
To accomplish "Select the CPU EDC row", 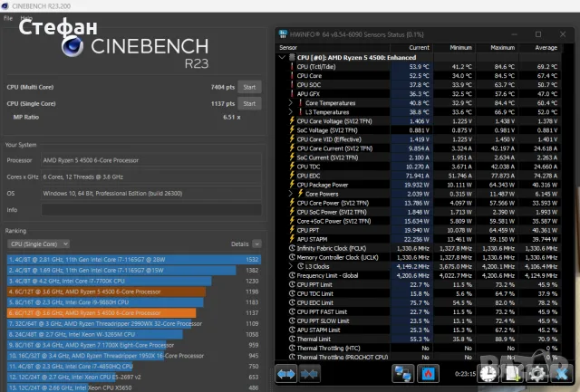I will pyautogui.click(x=418, y=176).
